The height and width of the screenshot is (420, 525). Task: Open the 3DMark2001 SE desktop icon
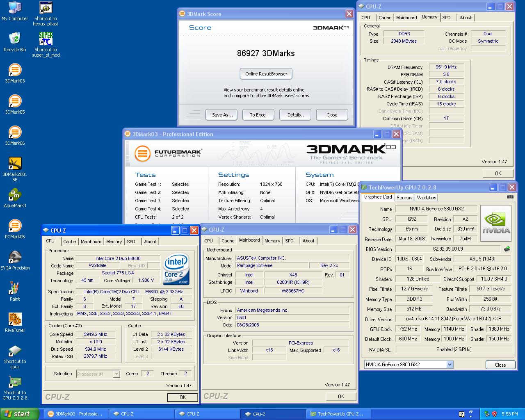coord(15,169)
